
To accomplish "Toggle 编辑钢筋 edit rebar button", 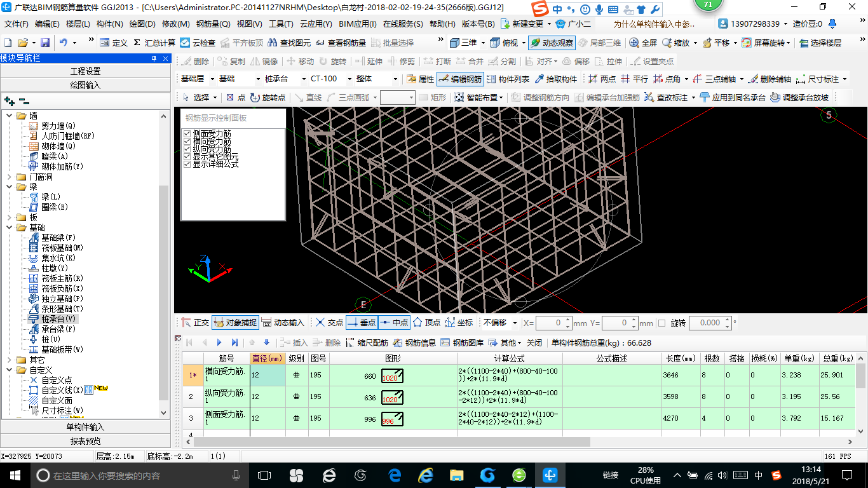I will 460,79.
